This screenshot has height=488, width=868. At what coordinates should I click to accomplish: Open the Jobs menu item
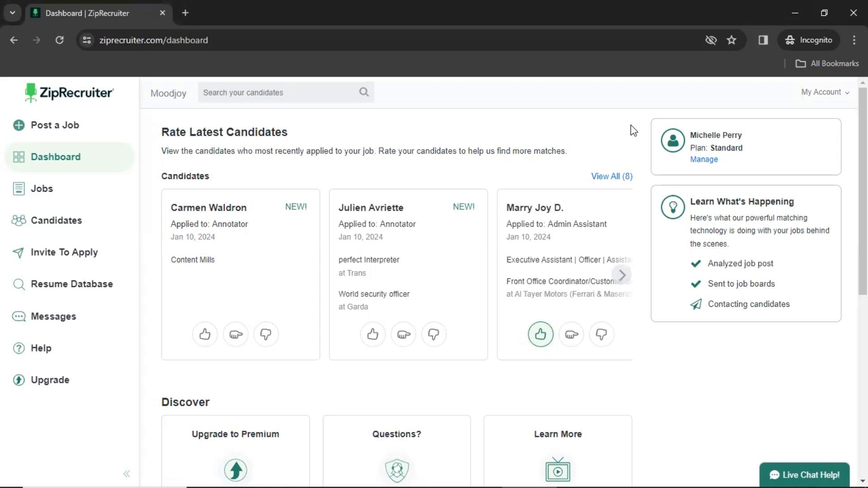pos(42,188)
